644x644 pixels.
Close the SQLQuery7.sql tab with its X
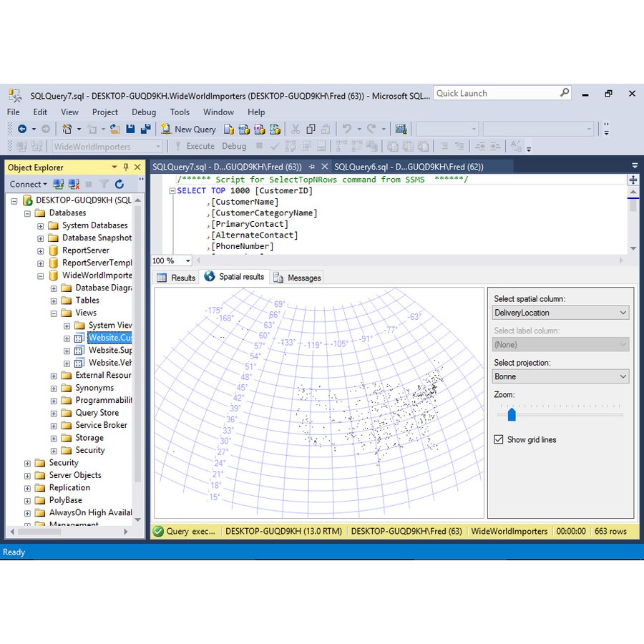click(325, 166)
